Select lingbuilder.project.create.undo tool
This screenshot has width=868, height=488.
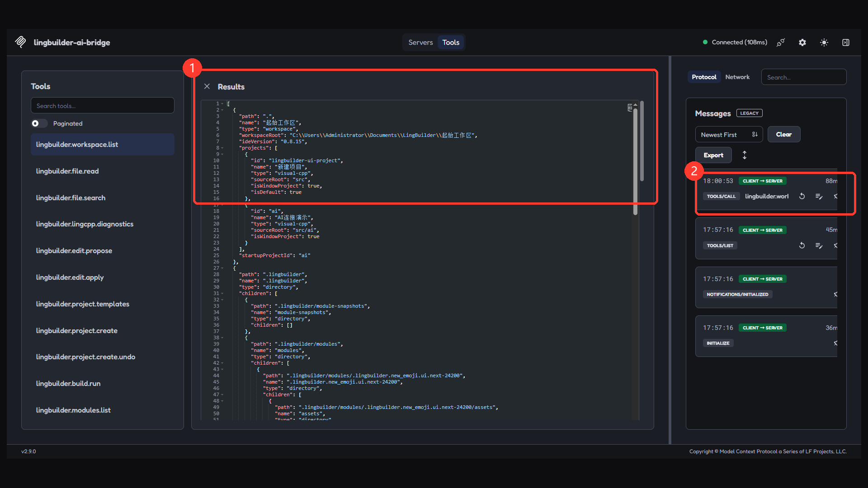103,357
